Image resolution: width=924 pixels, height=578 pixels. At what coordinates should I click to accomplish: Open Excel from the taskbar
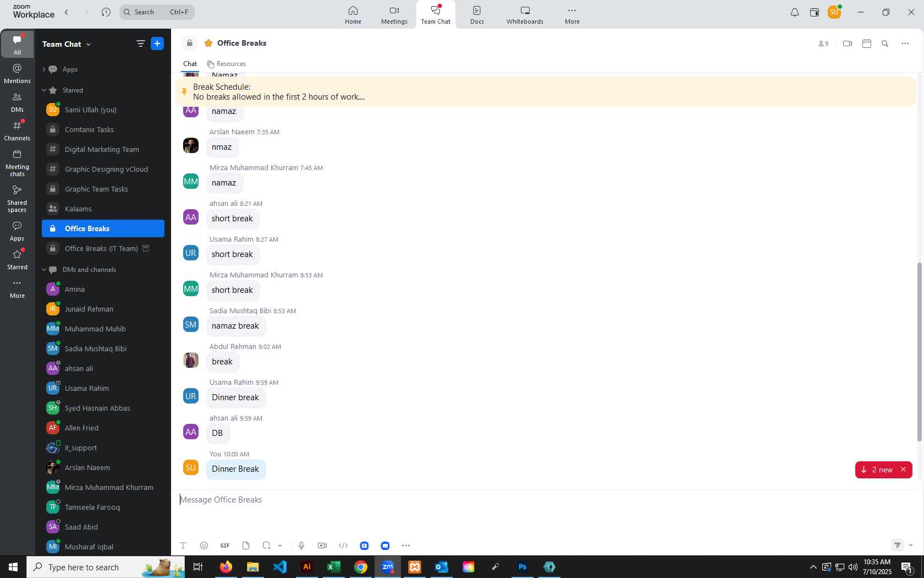[334, 566]
